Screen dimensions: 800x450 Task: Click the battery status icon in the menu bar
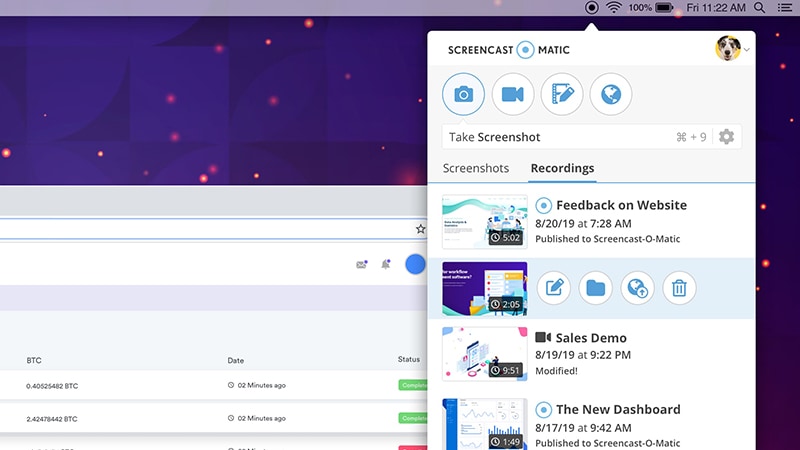click(x=664, y=8)
